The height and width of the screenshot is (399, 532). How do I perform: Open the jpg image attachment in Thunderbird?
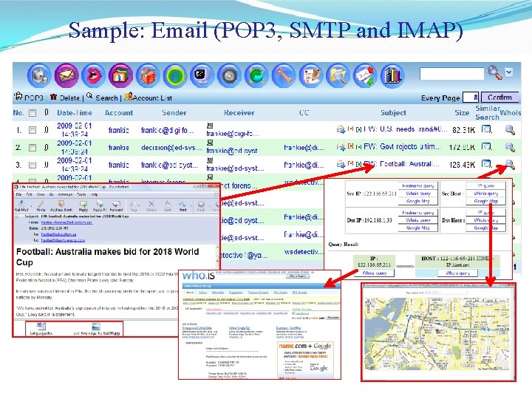click(96, 329)
